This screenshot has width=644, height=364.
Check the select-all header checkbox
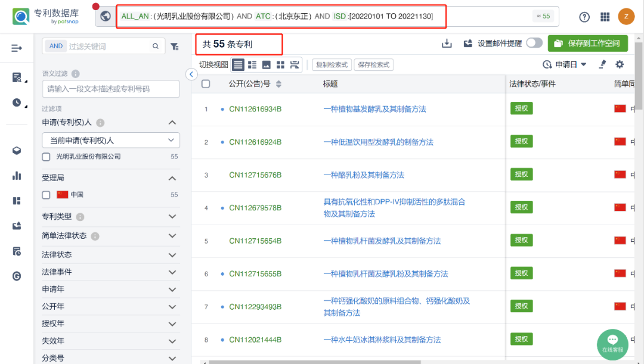click(206, 84)
